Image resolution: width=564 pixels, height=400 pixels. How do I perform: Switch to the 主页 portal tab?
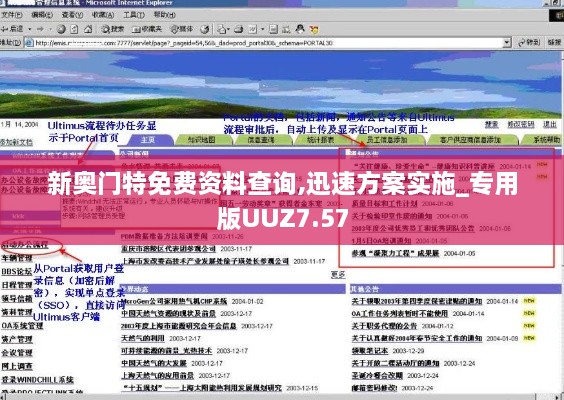[x=148, y=140]
